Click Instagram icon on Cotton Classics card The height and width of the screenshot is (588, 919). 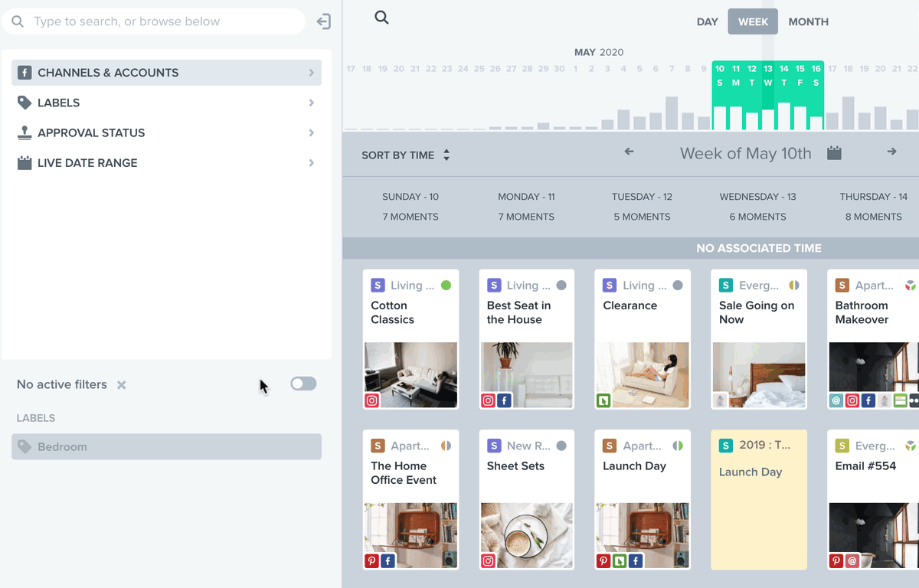372,400
